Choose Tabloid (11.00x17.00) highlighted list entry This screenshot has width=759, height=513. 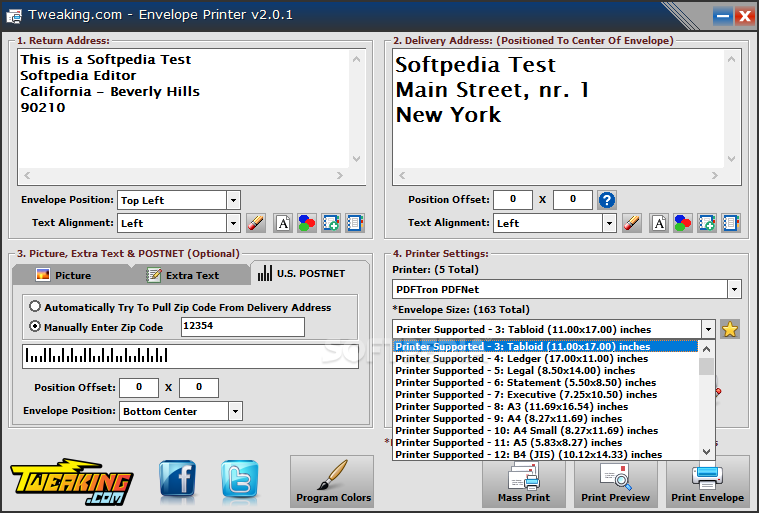click(x=546, y=347)
